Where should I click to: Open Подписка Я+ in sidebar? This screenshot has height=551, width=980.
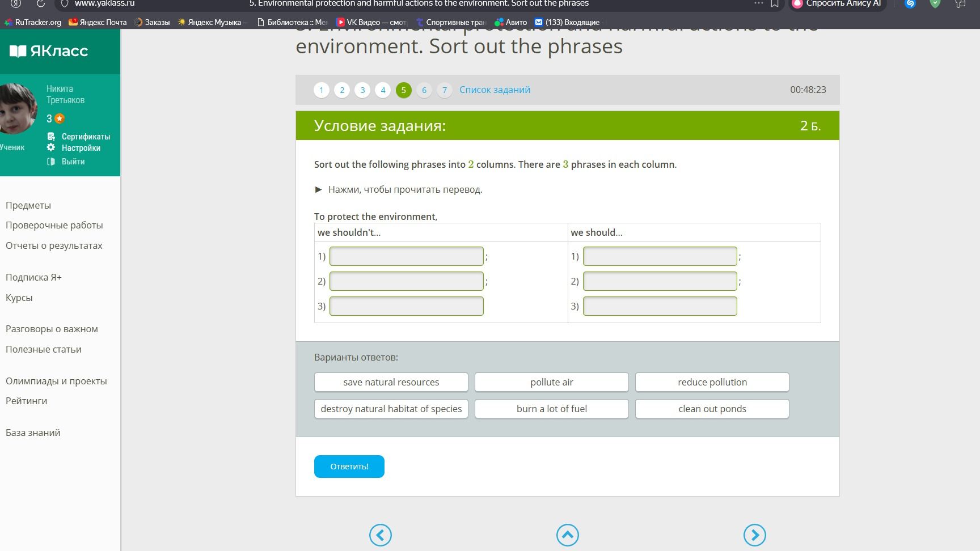(33, 277)
